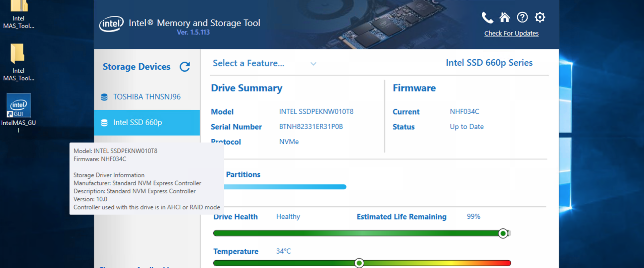Click the phone contact support icon

487,17
